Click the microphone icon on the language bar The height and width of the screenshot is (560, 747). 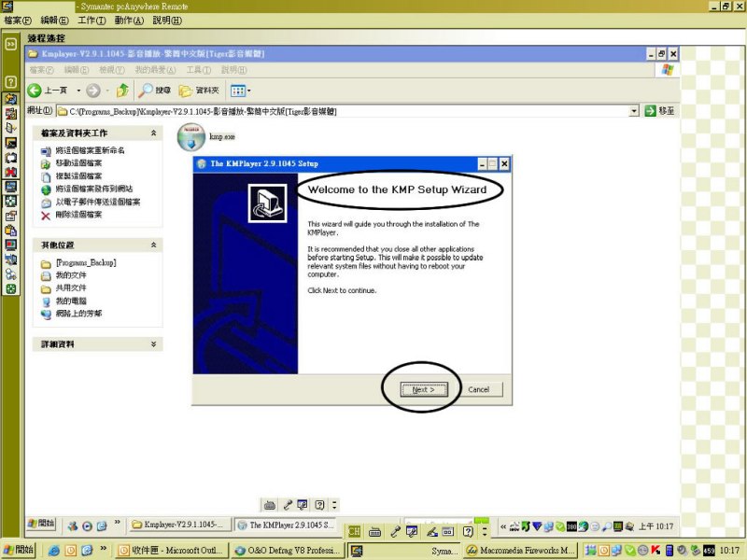395,531
